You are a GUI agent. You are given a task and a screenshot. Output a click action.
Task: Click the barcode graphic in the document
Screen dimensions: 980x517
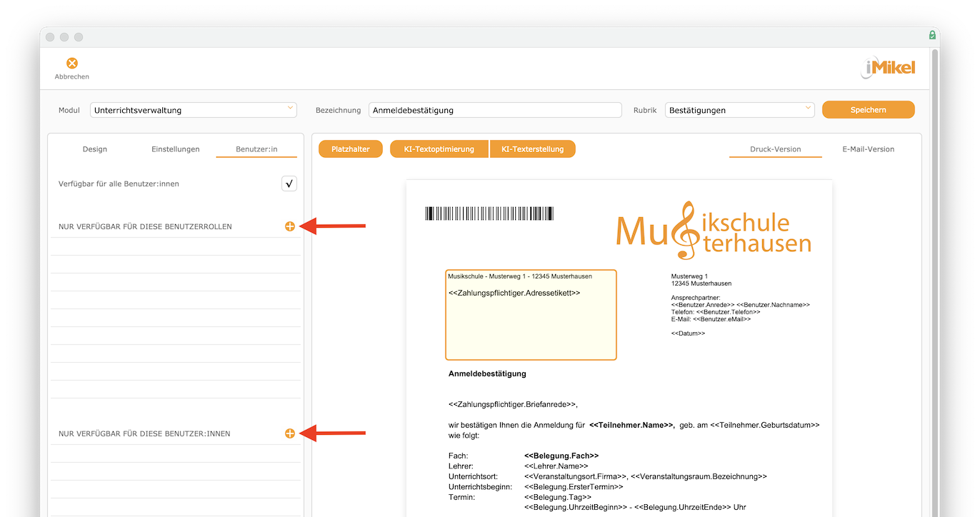coord(489,214)
